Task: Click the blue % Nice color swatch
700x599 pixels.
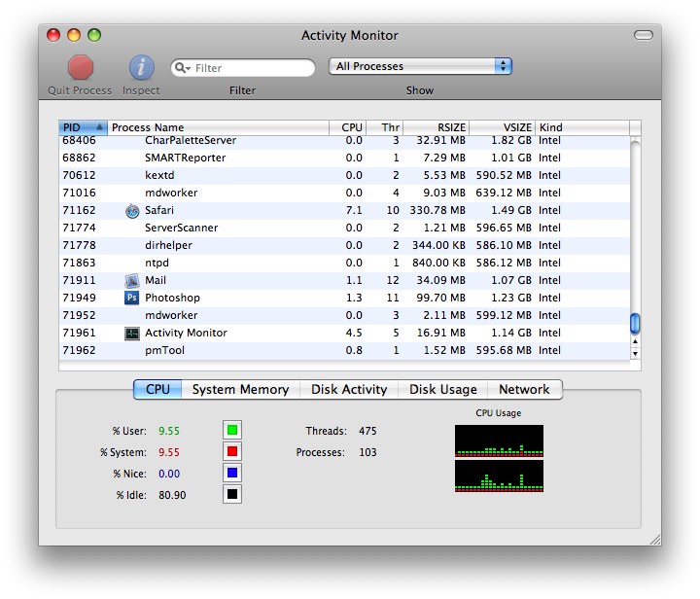Action: click(x=232, y=473)
